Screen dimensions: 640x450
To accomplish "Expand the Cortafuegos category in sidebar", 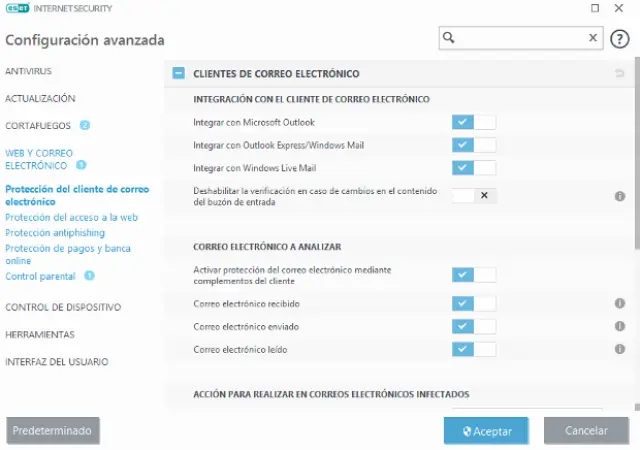I will click(38, 126).
